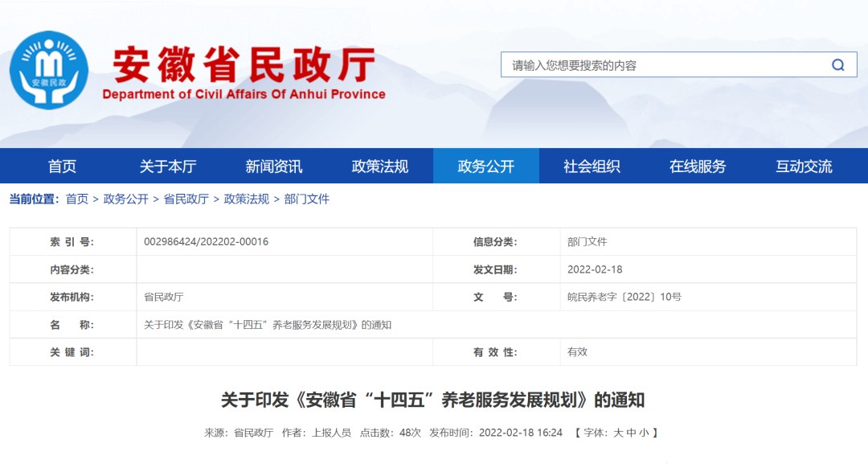868x464 pixels.
Task: Click the 安徽省民政厅 site title
Action: point(244,65)
